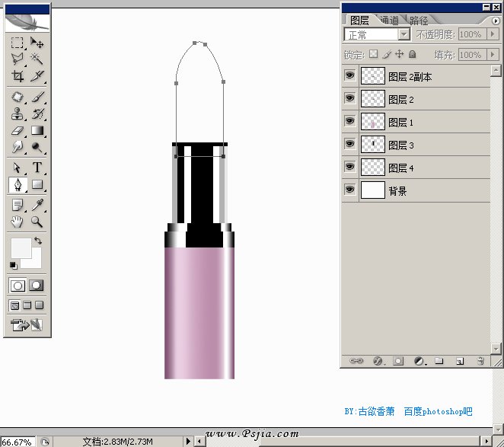Select the Type tool
The image size is (504, 447).
point(37,168)
